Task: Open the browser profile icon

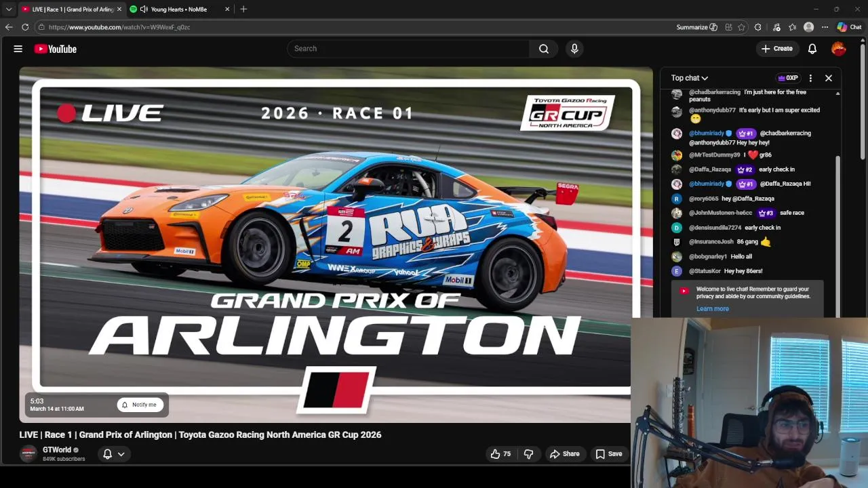Action: (x=808, y=27)
